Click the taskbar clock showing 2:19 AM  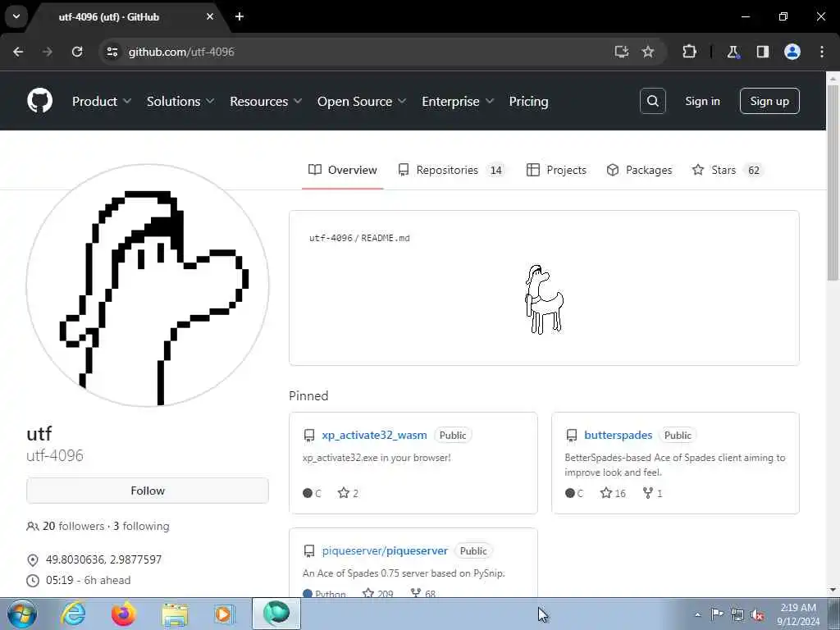(798, 614)
